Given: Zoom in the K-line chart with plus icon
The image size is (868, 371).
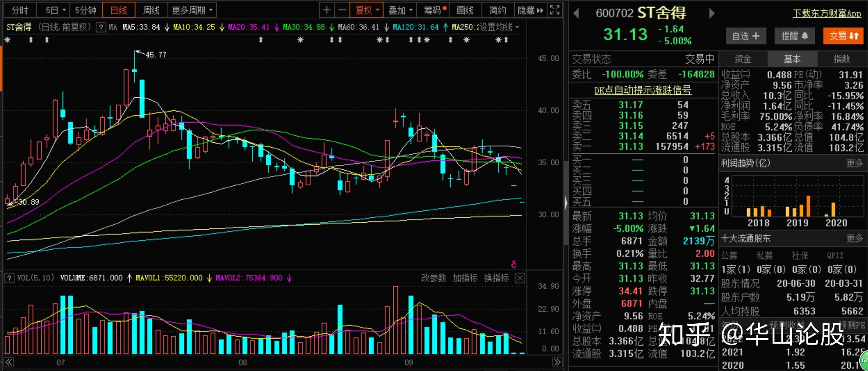Looking at the screenshot, I should coord(327,10).
